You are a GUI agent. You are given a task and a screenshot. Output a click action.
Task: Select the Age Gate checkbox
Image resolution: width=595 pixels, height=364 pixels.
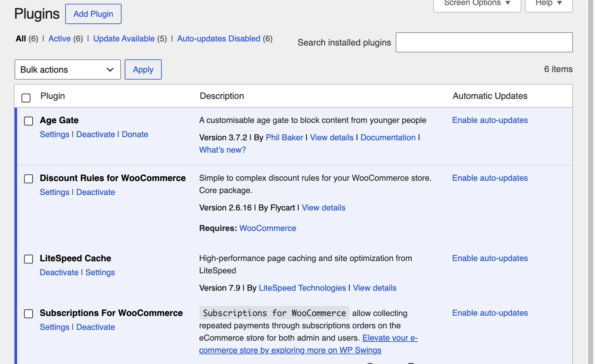coord(29,121)
